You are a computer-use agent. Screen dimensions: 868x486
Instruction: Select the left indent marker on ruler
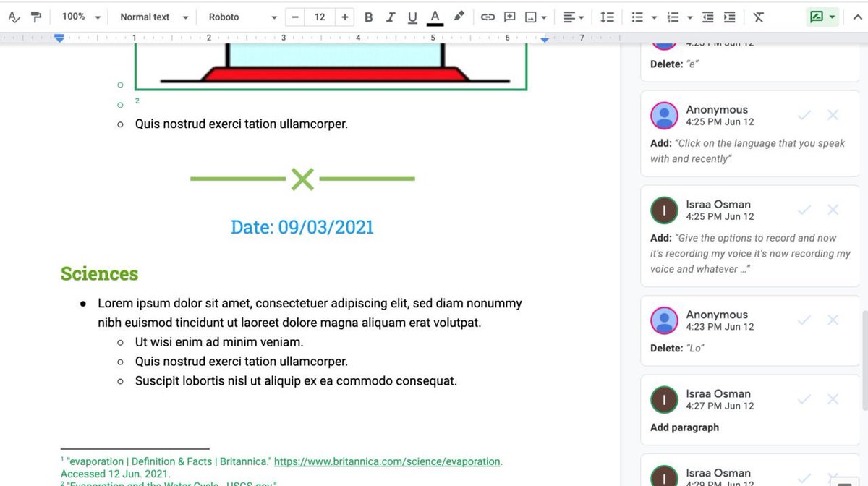[x=59, y=38]
